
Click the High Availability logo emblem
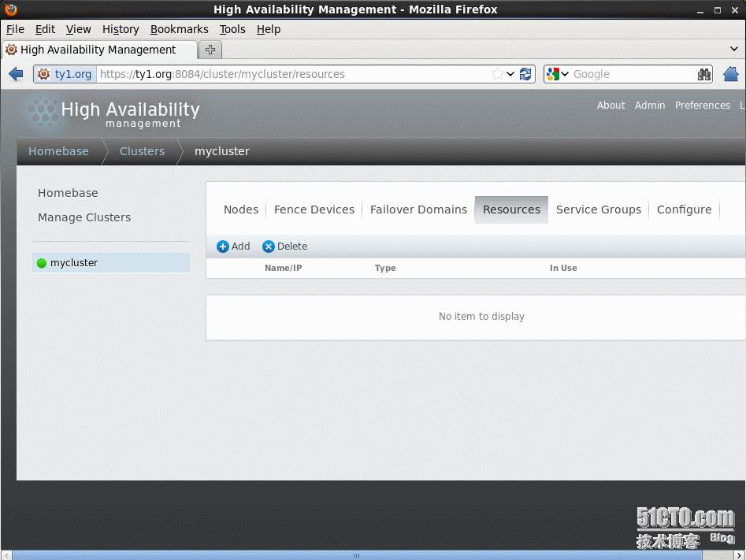click(x=43, y=111)
